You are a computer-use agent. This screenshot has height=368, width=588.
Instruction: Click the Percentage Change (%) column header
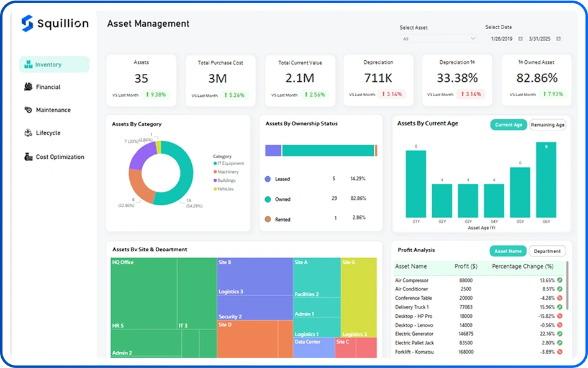522,267
